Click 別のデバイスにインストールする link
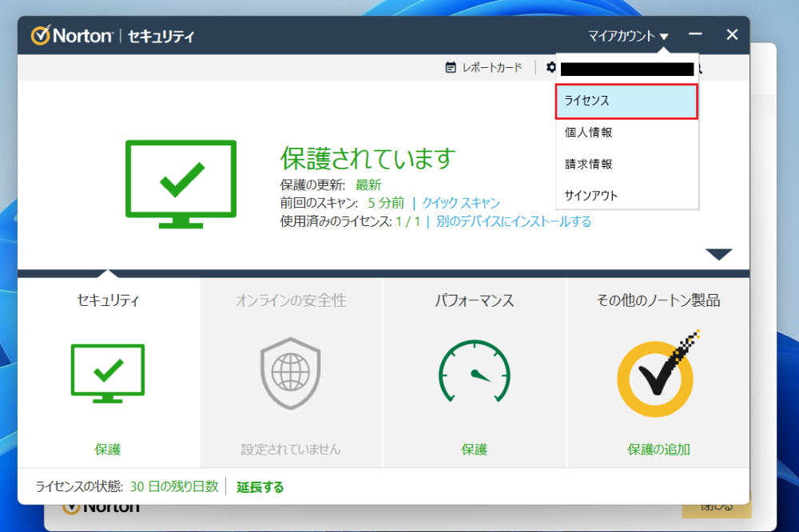The image size is (799, 532). [x=514, y=221]
